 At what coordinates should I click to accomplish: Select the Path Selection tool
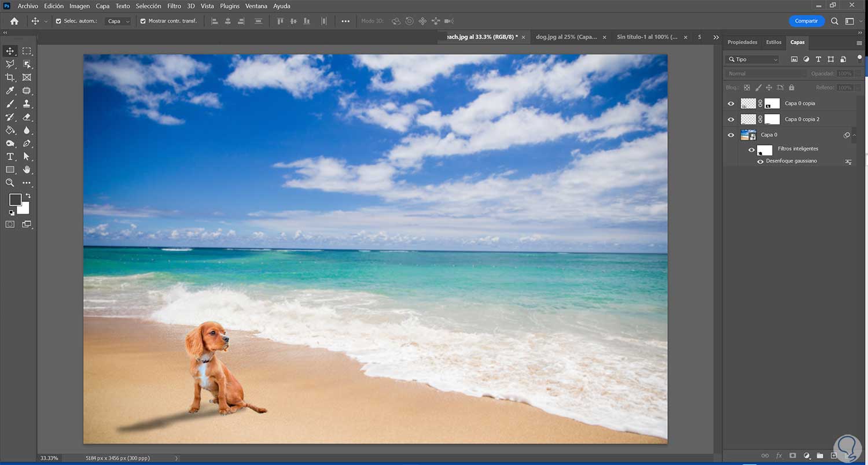point(27,157)
